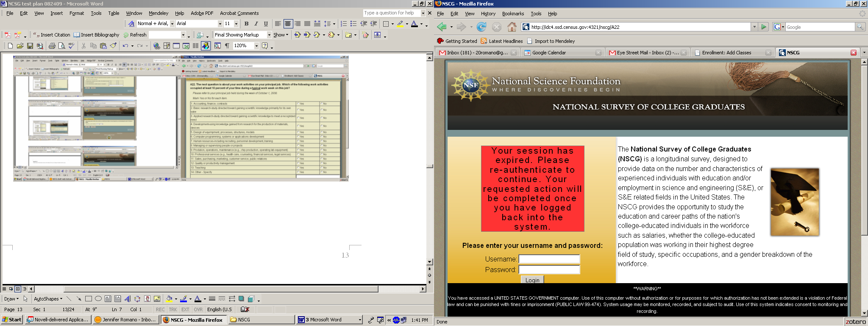The height and width of the screenshot is (326, 868).
Task: Undo the last action in Word
Action: pos(125,46)
